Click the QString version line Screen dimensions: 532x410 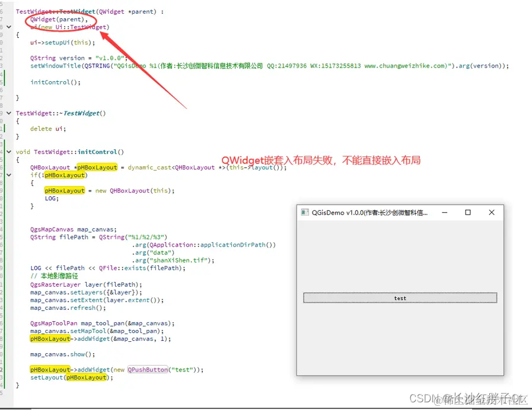tap(78, 58)
